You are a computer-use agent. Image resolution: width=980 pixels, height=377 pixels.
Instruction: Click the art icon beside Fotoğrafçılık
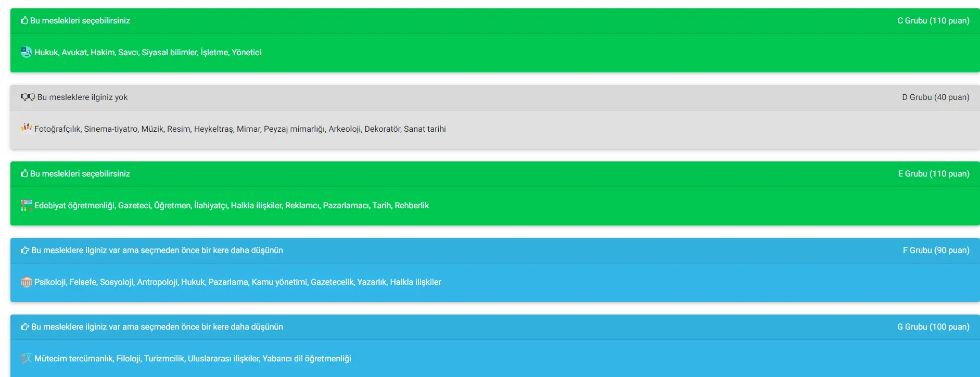27,128
